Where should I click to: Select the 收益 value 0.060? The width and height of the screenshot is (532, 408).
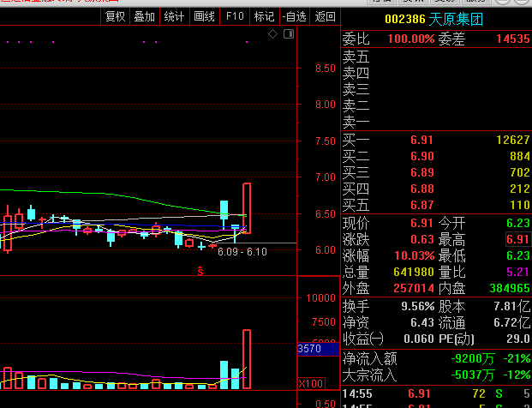click(x=419, y=339)
